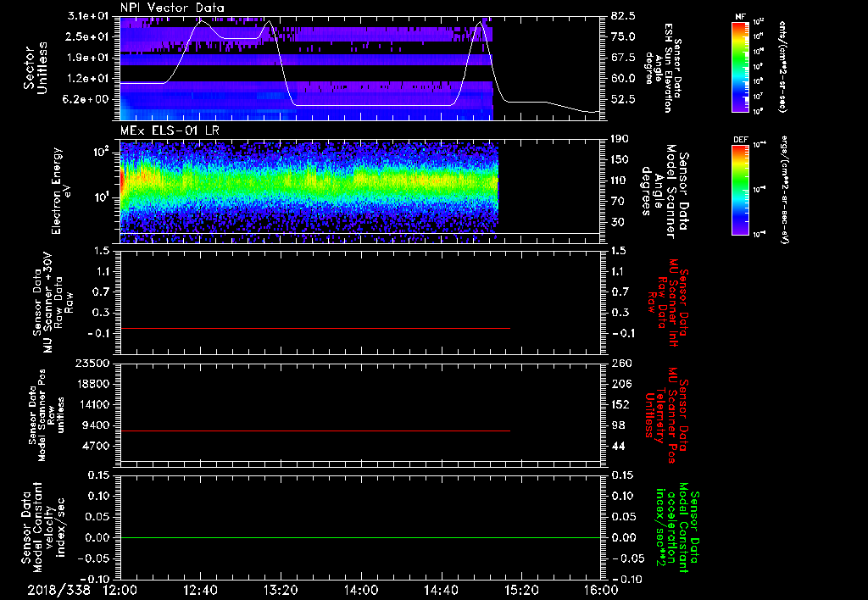The height and width of the screenshot is (600, 868).
Task: Click the ESH Sun Elevation Angle label
Action: (x=664, y=68)
